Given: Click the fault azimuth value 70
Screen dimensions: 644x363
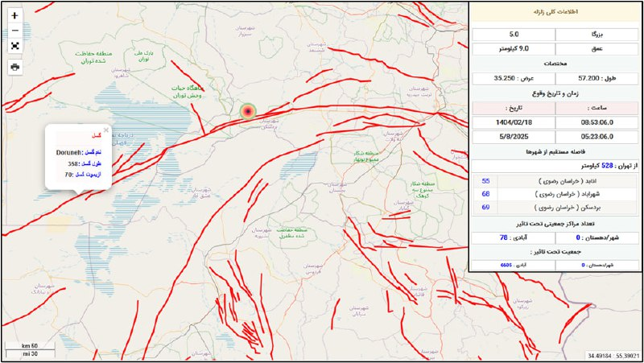Looking at the screenshot, I should [69, 174].
